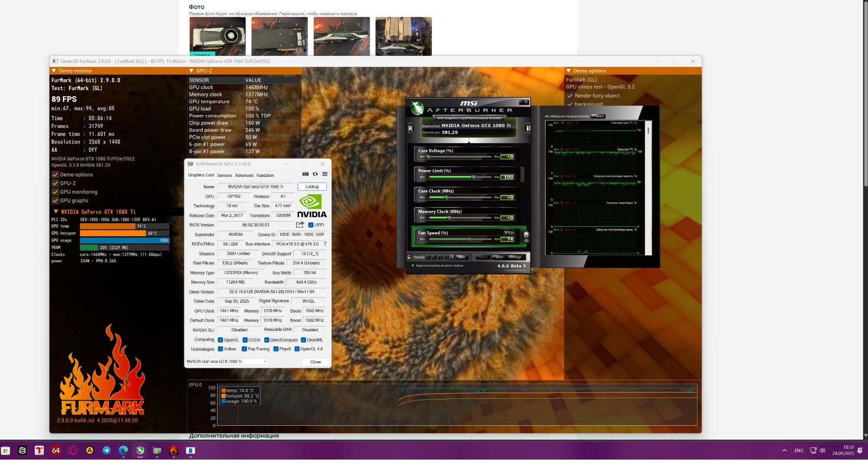Toggle Vulkan checkbox in GPU-Z
The height and width of the screenshot is (473, 868).
pyautogui.click(x=220, y=349)
